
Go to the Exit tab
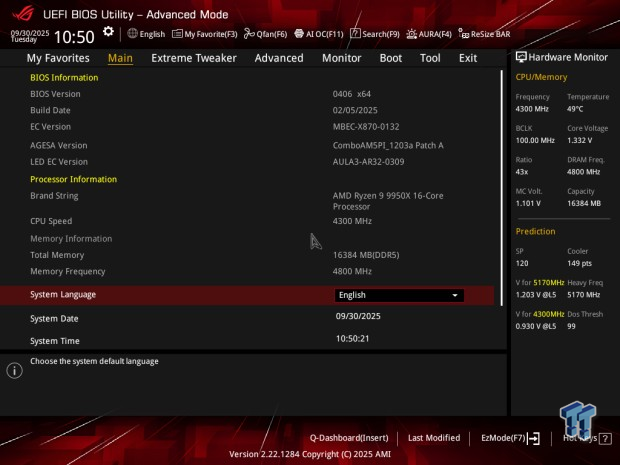468,58
